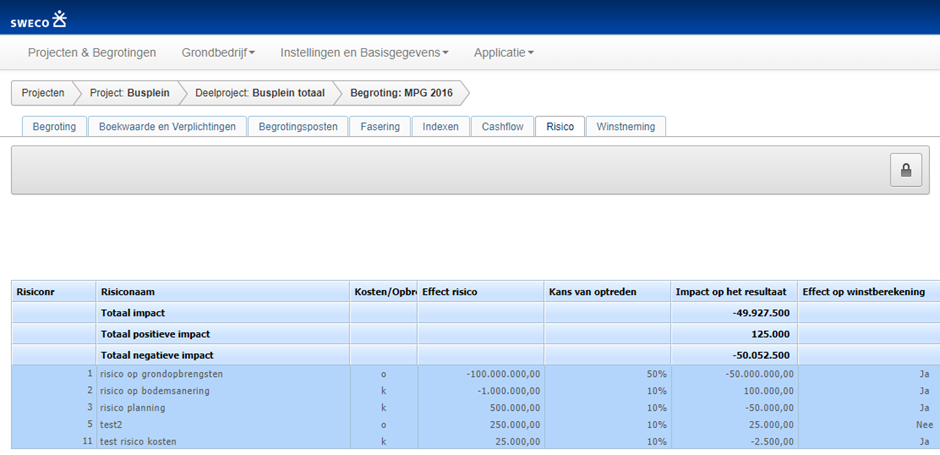This screenshot has height=455, width=940.
Task: Go to Projecten breadcrumb
Action: tap(43, 93)
